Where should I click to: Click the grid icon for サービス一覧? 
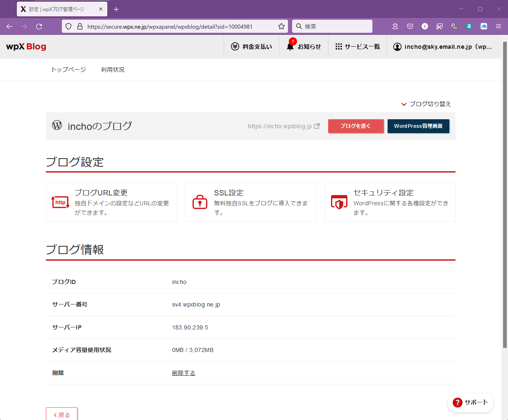(339, 47)
